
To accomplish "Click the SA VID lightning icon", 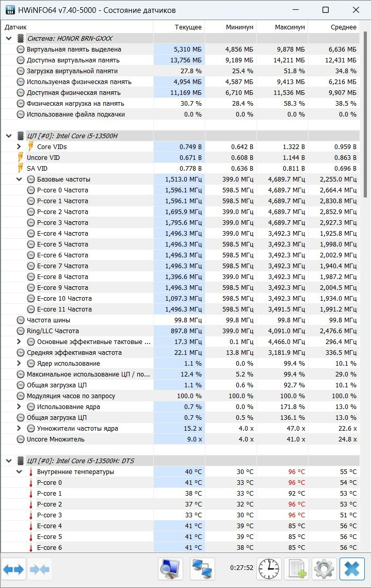I will [x=21, y=168].
